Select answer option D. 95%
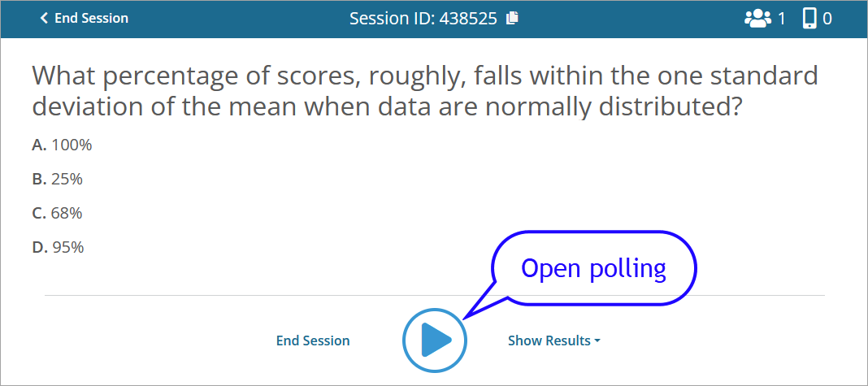Image resolution: width=868 pixels, height=386 pixels. [59, 247]
